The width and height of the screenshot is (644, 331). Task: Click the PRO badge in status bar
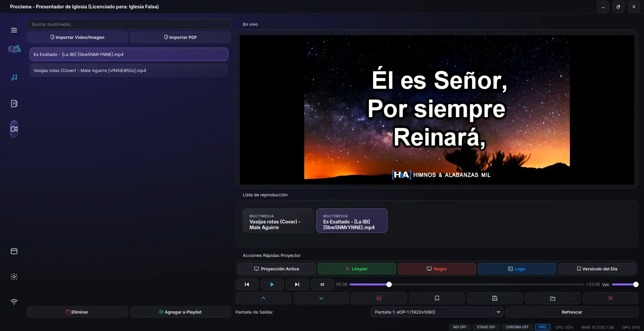click(542, 327)
